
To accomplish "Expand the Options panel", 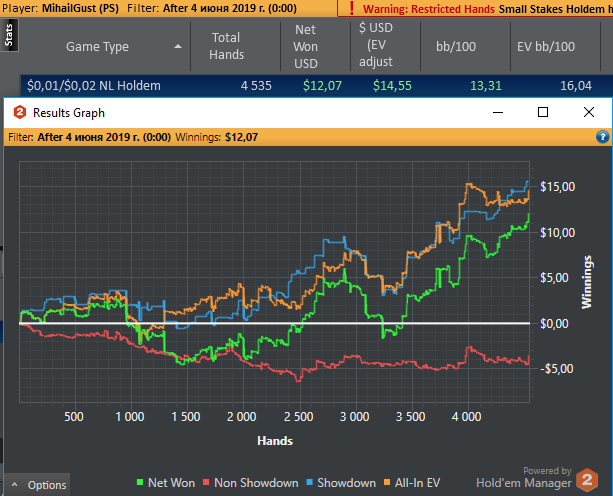I will [38, 485].
